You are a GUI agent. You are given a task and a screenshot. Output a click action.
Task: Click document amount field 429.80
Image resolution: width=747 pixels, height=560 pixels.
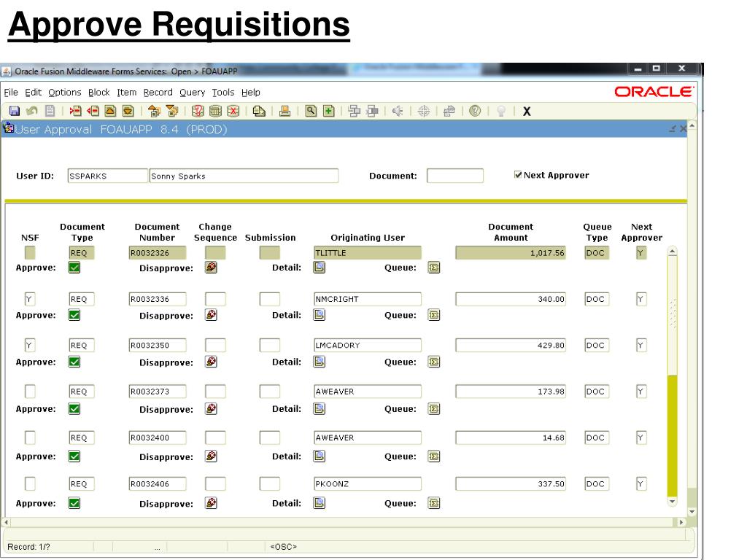(511, 345)
